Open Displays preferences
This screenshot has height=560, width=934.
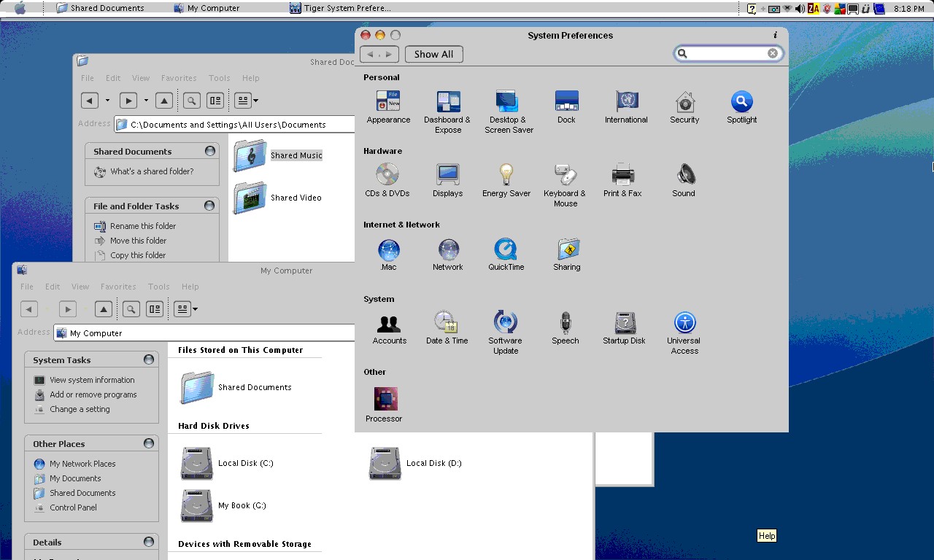coord(447,181)
